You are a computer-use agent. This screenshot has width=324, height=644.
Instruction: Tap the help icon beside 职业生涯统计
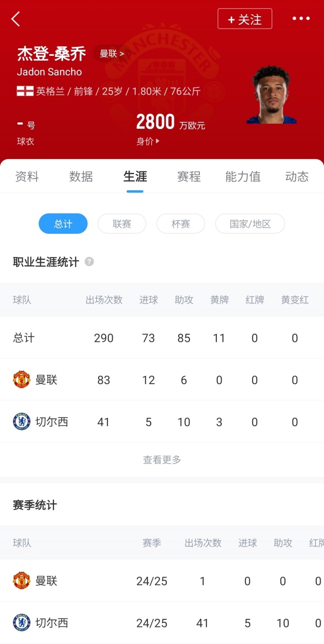coord(90,262)
